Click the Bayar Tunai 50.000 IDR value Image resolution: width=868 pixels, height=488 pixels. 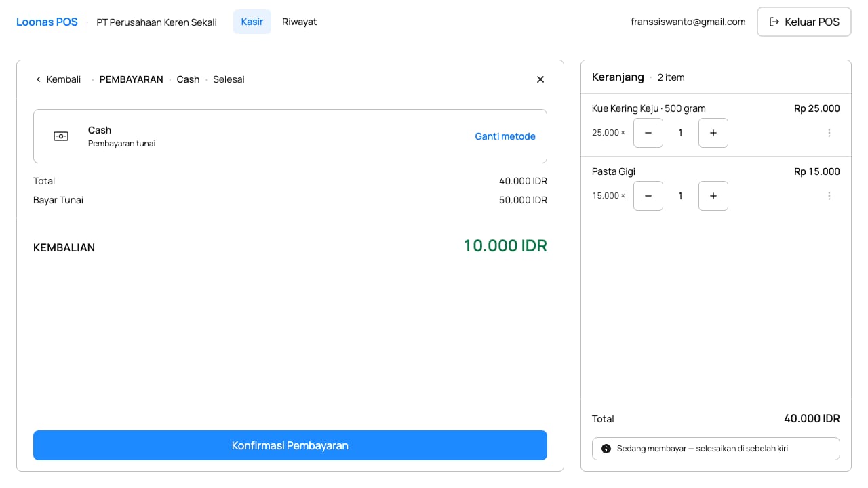523,200
